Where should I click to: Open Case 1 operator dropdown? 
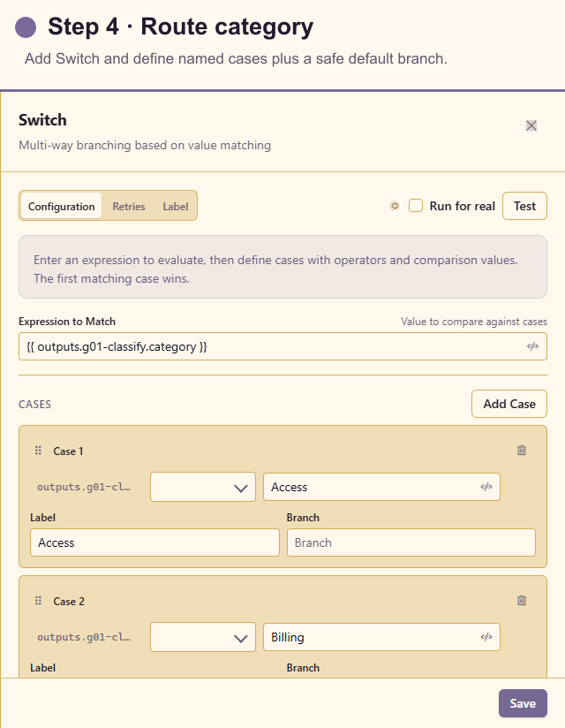(203, 487)
